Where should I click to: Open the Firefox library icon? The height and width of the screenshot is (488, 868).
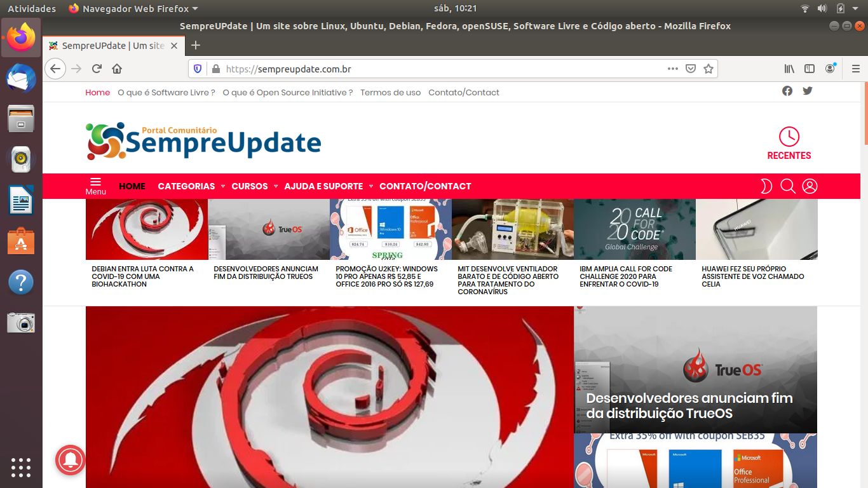click(789, 69)
